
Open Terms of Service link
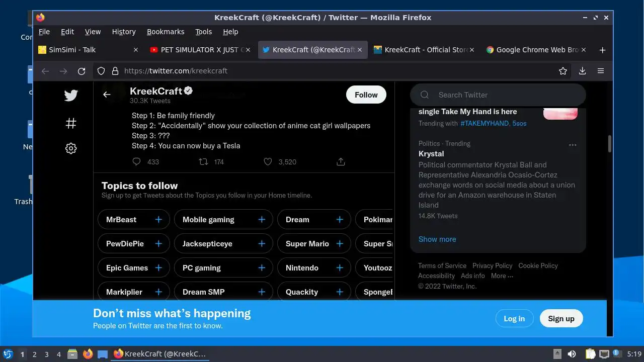pyautogui.click(x=442, y=265)
